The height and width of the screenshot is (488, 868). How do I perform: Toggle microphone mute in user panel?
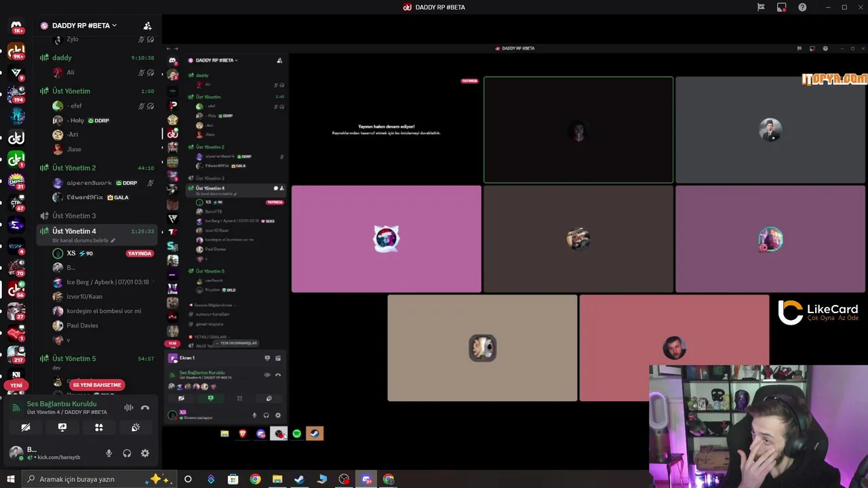(108, 453)
